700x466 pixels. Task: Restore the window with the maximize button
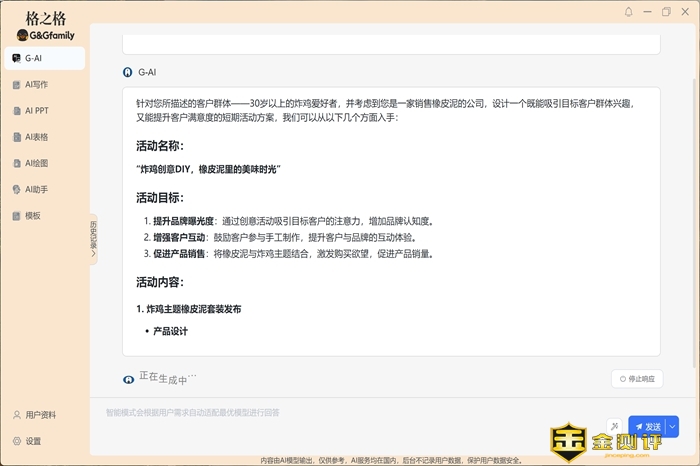tap(666, 12)
